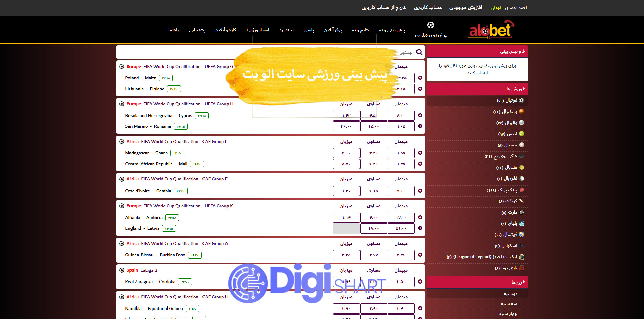Select baseball icon in sidebar
Image resolution: width=644 pixels, height=319 pixels.
(x=522, y=145)
